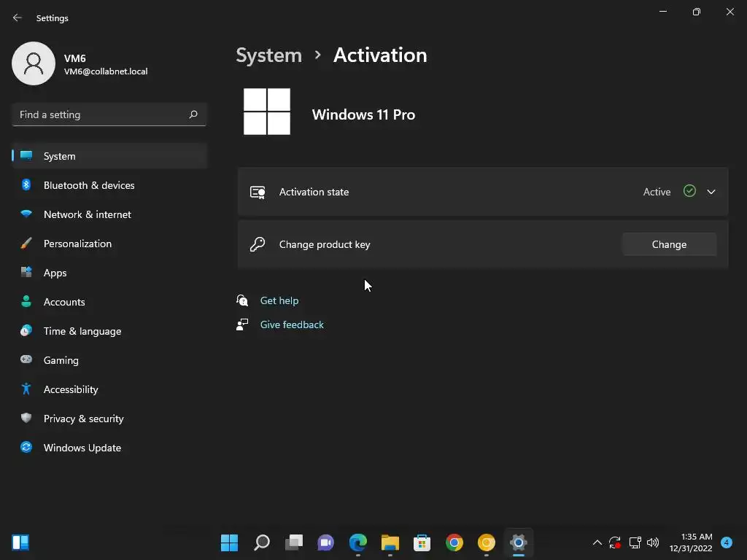Open Microsoft Edge from the taskbar
The image size is (747, 560).
pyautogui.click(x=357, y=542)
